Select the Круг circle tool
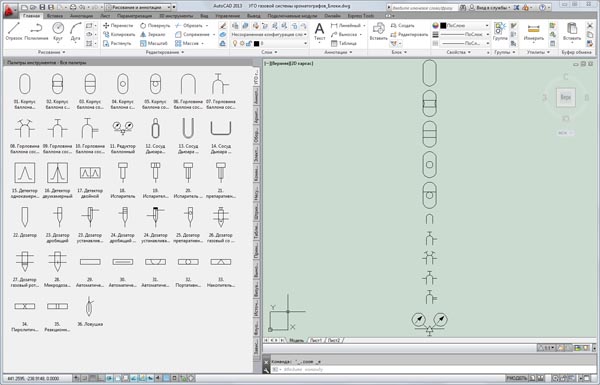600x385 pixels. [58, 31]
